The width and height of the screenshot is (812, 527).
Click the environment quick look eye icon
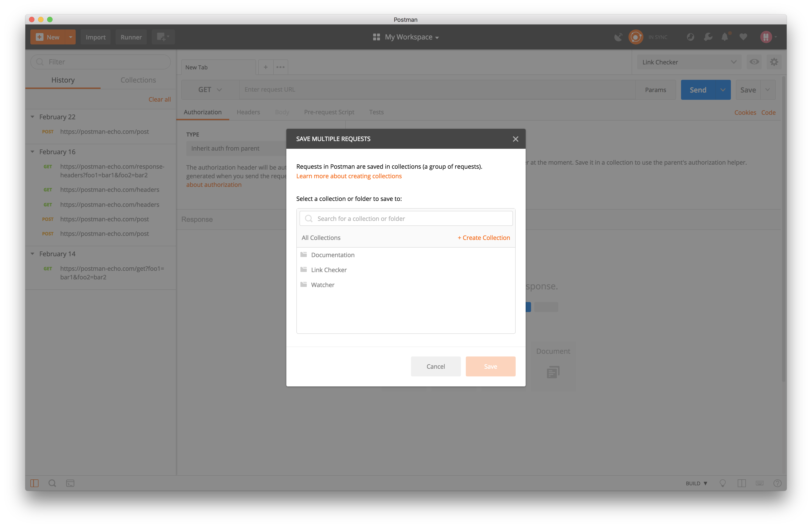(754, 62)
